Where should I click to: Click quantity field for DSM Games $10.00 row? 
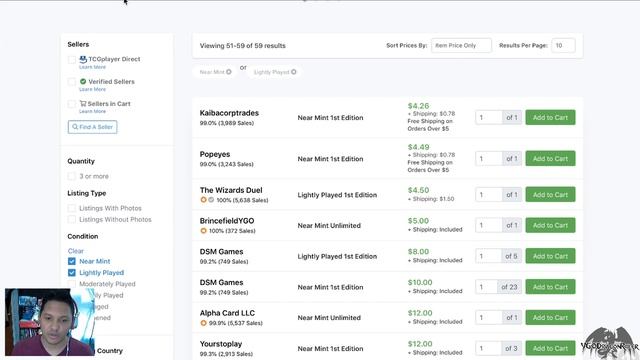(x=487, y=287)
